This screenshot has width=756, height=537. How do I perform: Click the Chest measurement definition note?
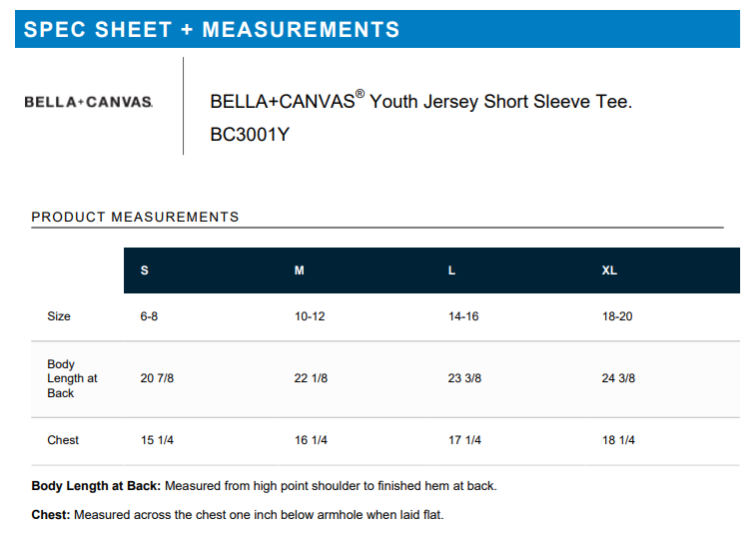click(x=238, y=515)
